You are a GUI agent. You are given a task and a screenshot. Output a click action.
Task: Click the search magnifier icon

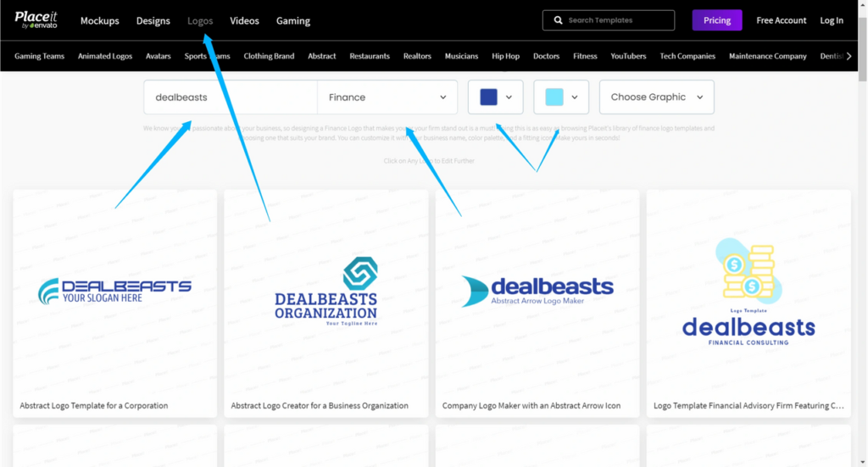coord(558,20)
